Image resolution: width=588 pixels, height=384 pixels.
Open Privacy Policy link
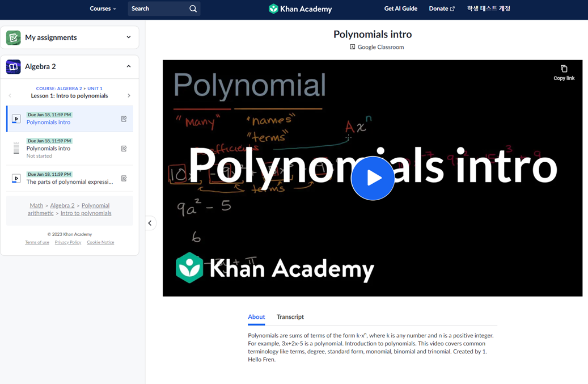[68, 242]
